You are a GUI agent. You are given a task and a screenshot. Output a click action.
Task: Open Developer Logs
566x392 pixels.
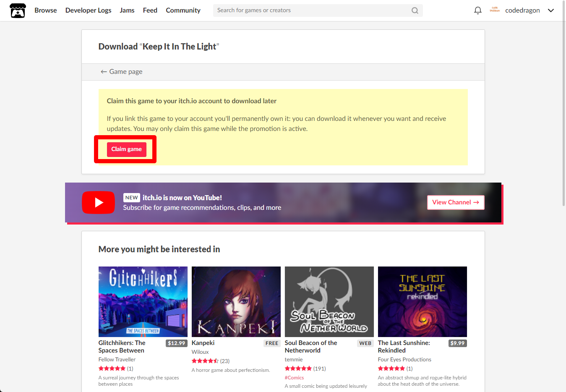[88, 10]
